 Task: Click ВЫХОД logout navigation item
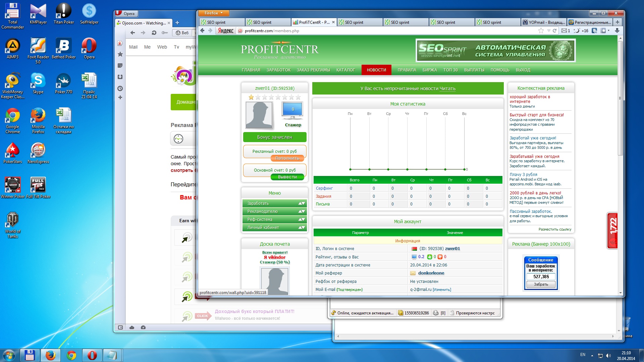click(x=523, y=70)
